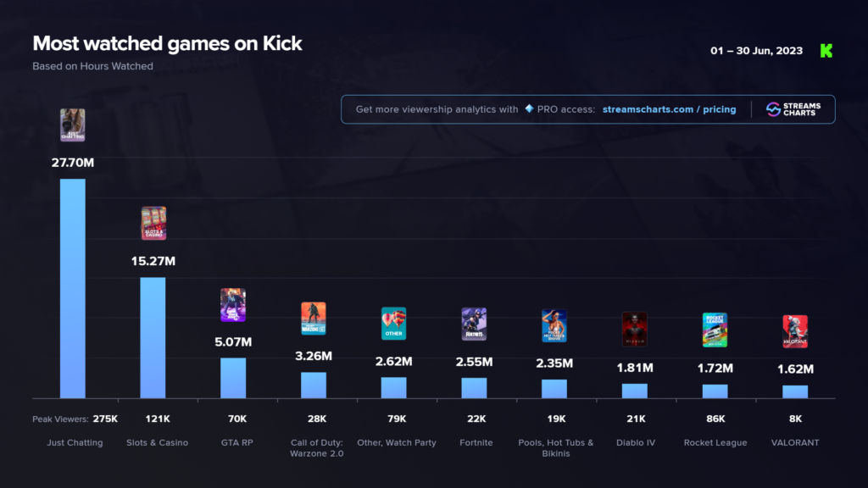Click the Slots & Casino 15.27M bar
The width and height of the screenshot is (868, 488).
pos(153,338)
